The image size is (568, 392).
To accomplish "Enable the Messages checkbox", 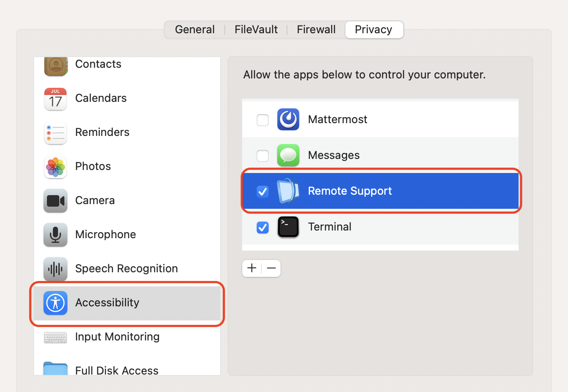I will coord(263,156).
